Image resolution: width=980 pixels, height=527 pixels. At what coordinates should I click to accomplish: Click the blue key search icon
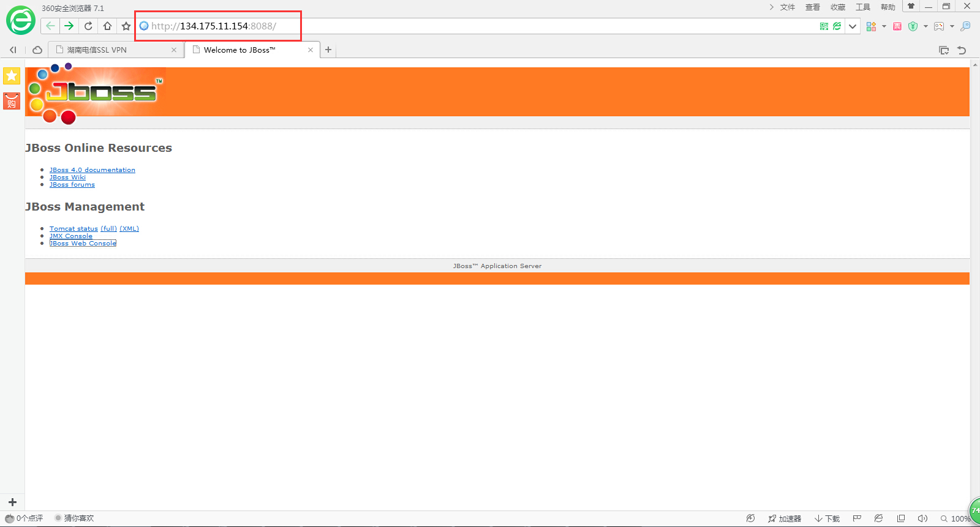[965, 26]
